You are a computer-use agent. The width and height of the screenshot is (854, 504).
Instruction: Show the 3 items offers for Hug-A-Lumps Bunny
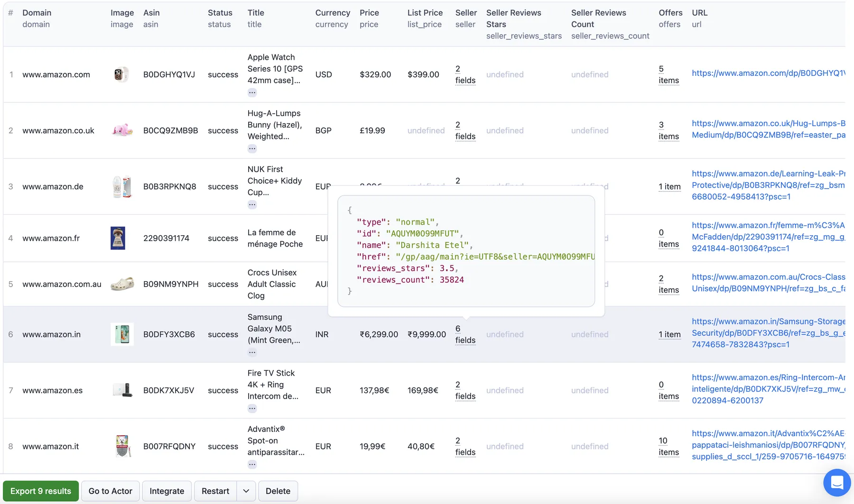[668, 130]
